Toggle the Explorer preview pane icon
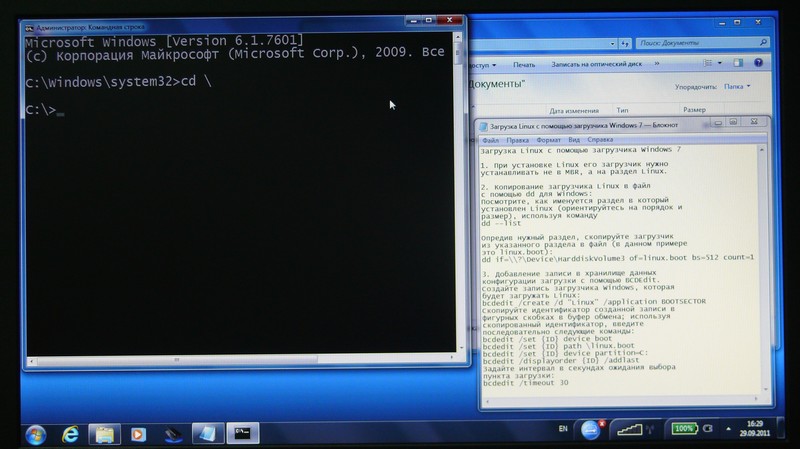Image resolution: width=800 pixels, height=449 pixels. click(x=738, y=63)
